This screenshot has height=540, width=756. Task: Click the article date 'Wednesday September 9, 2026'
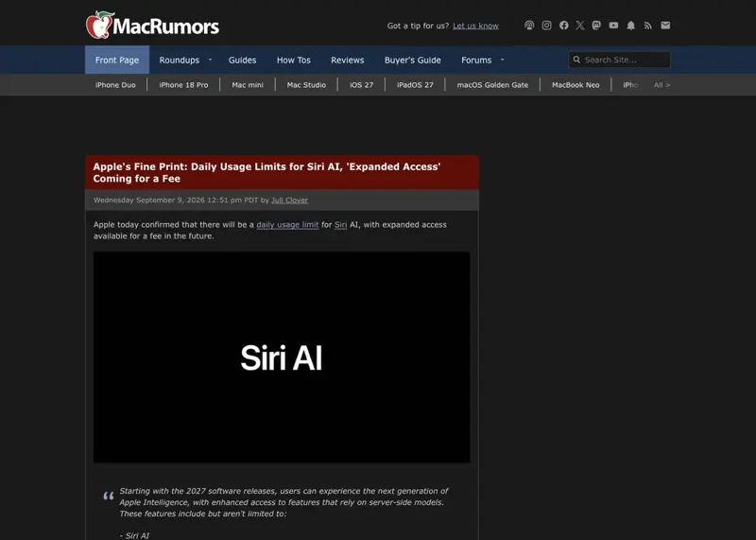coord(149,200)
